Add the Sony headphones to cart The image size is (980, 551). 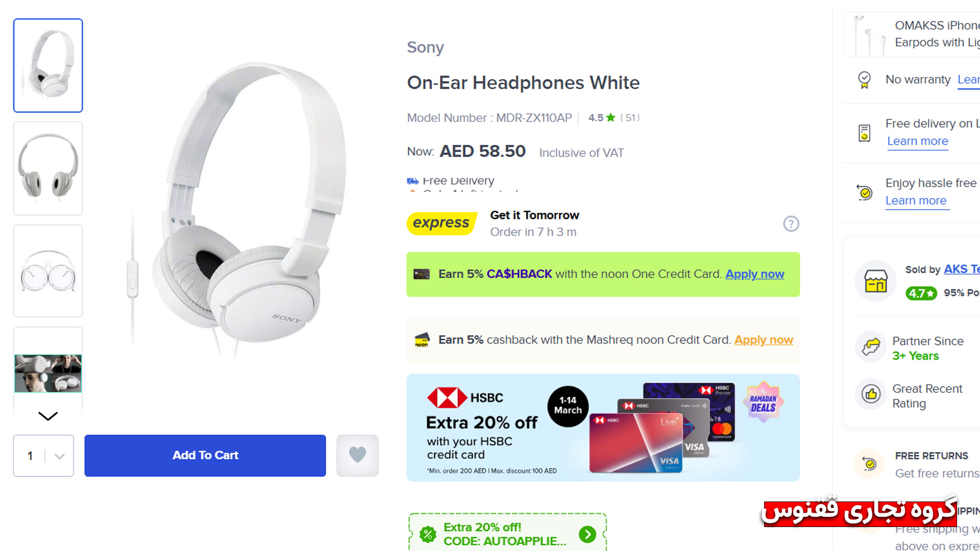click(205, 456)
